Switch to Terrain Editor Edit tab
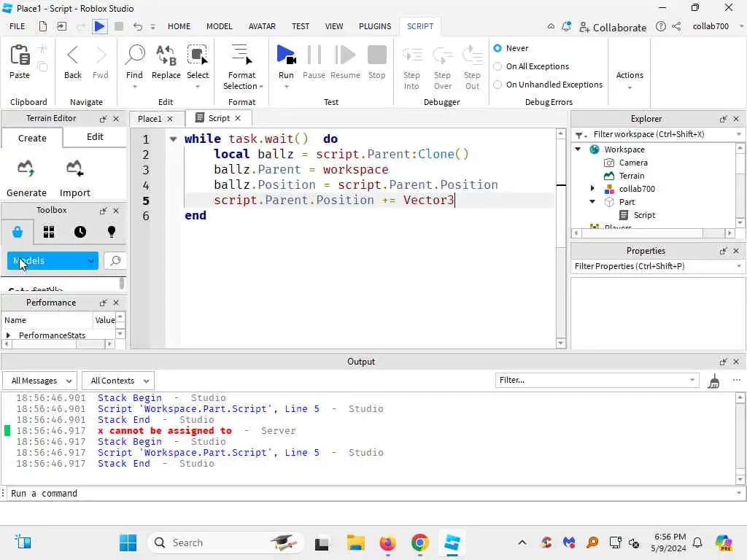The width and height of the screenshot is (747, 560). pos(95,137)
